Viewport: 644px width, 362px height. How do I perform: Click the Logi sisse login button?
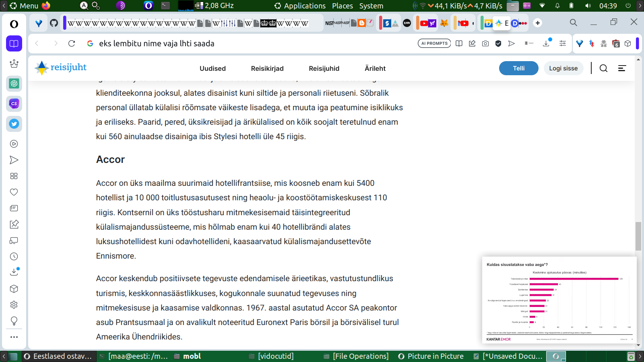pos(563,68)
